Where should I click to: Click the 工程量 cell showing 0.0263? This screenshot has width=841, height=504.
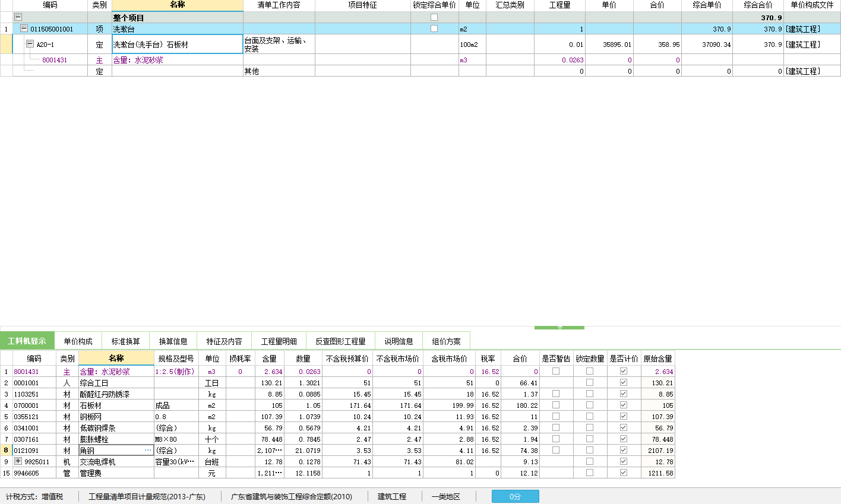559,60
